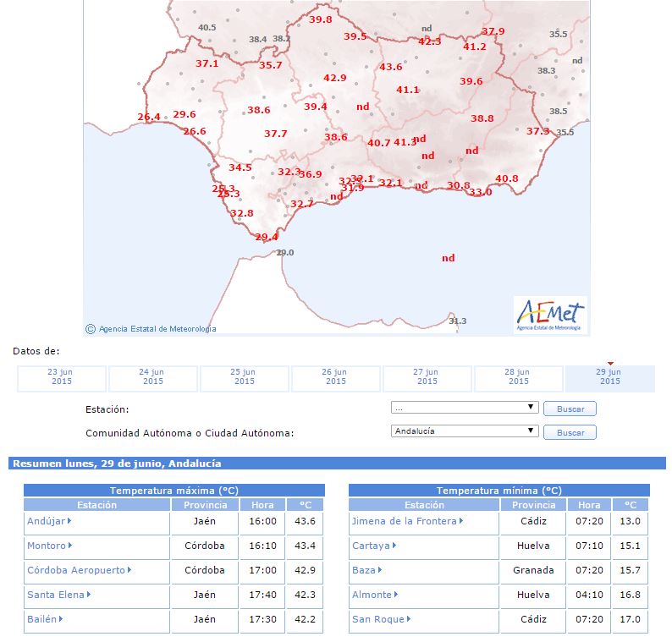672x642 pixels.
Task: Switch to the 26 jun 2015 tab
Action: [x=335, y=379]
